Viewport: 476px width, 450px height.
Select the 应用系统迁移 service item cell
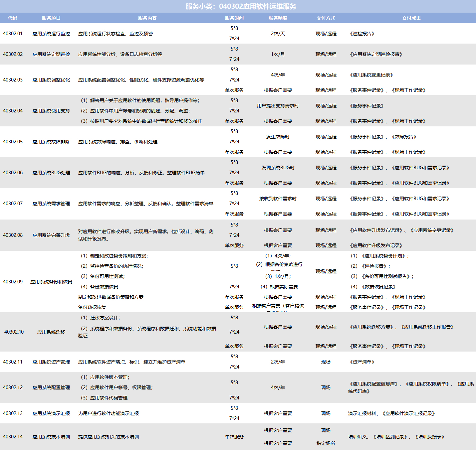point(51,332)
